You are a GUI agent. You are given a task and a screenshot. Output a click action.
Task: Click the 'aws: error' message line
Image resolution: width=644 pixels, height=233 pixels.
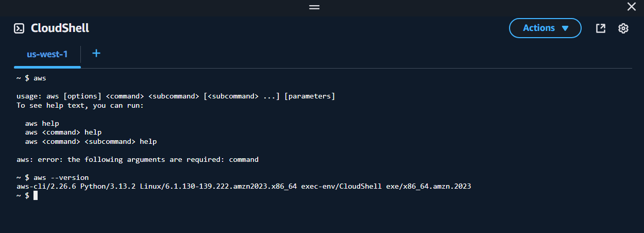[137, 159]
